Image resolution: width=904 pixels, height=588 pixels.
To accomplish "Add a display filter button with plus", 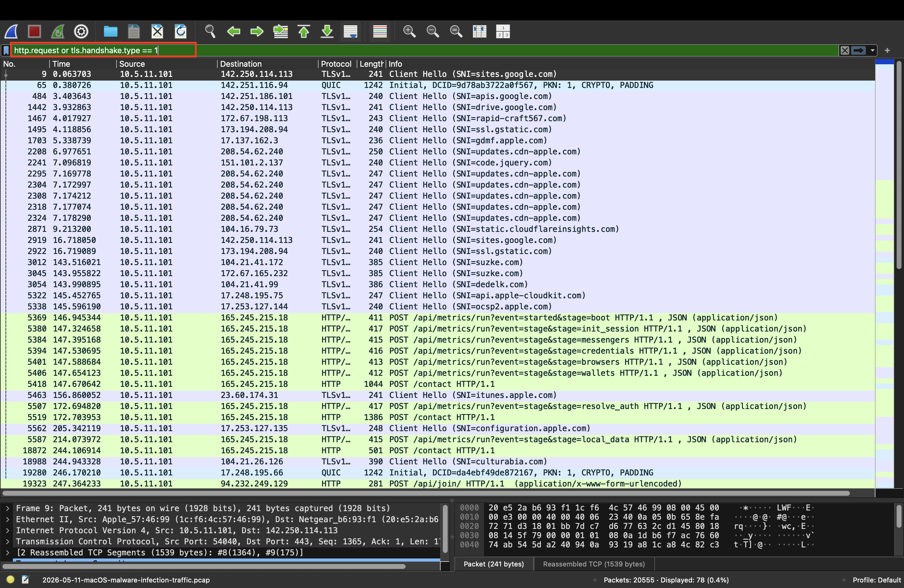I will coord(887,50).
